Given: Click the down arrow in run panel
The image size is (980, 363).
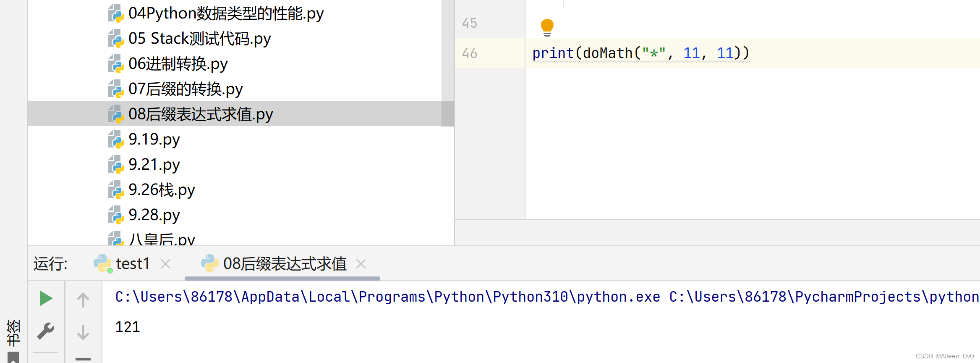Looking at the screenshot, I should pyautogui.click(x=83, y=332).
